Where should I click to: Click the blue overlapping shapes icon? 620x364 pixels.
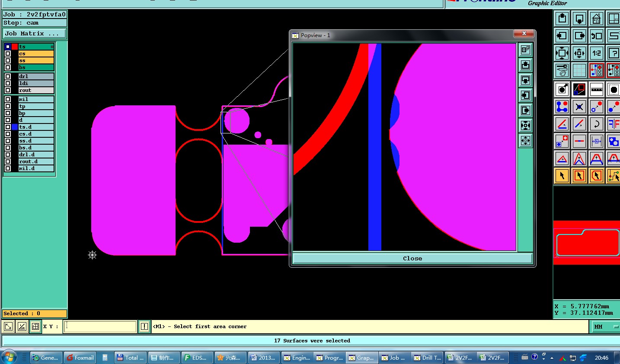pos(613,141)
